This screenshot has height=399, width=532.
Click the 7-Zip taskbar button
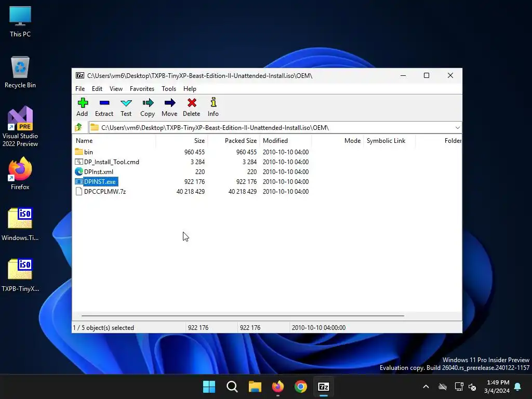coord(324,387)
